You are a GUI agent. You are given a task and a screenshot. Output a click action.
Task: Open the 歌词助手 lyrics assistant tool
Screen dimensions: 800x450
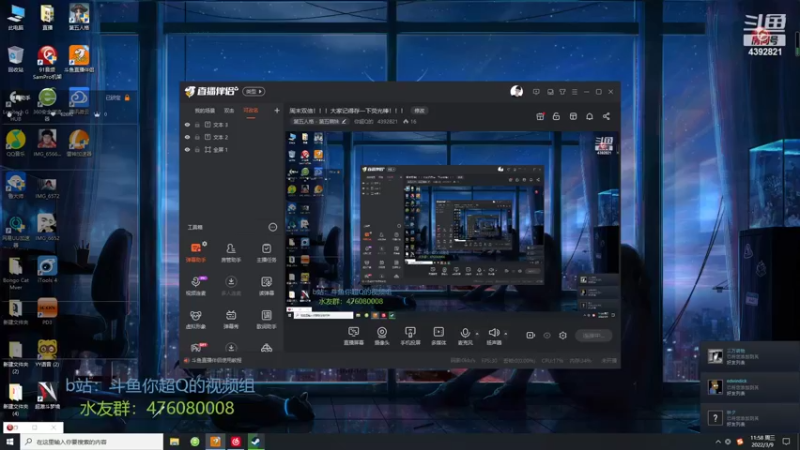(266, 319)
